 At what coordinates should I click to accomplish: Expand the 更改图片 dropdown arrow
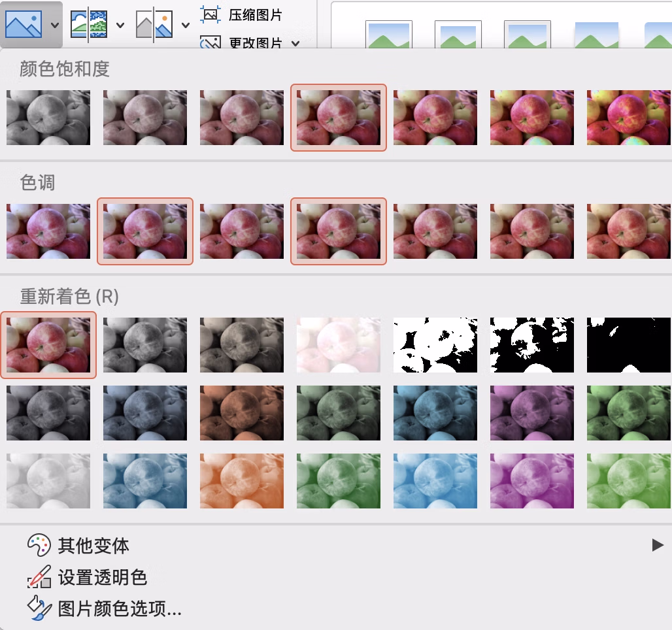[295, 44]
